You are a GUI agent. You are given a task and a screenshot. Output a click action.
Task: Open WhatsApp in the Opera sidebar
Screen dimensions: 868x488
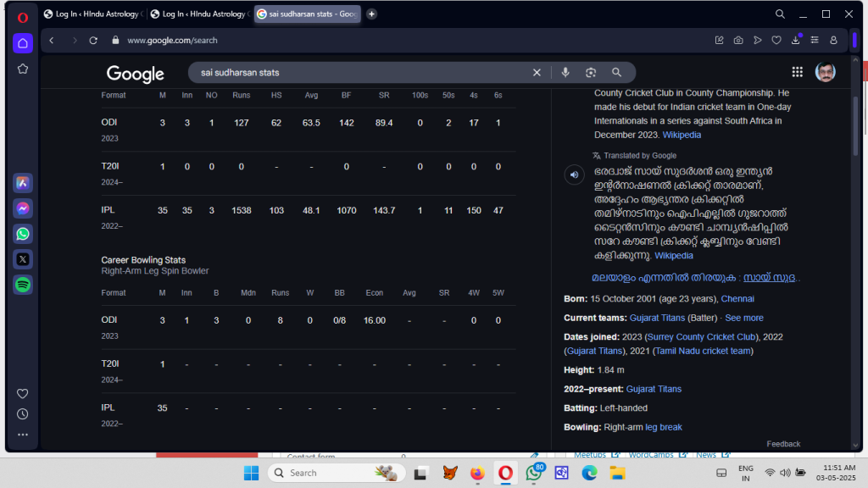point(23,234)
